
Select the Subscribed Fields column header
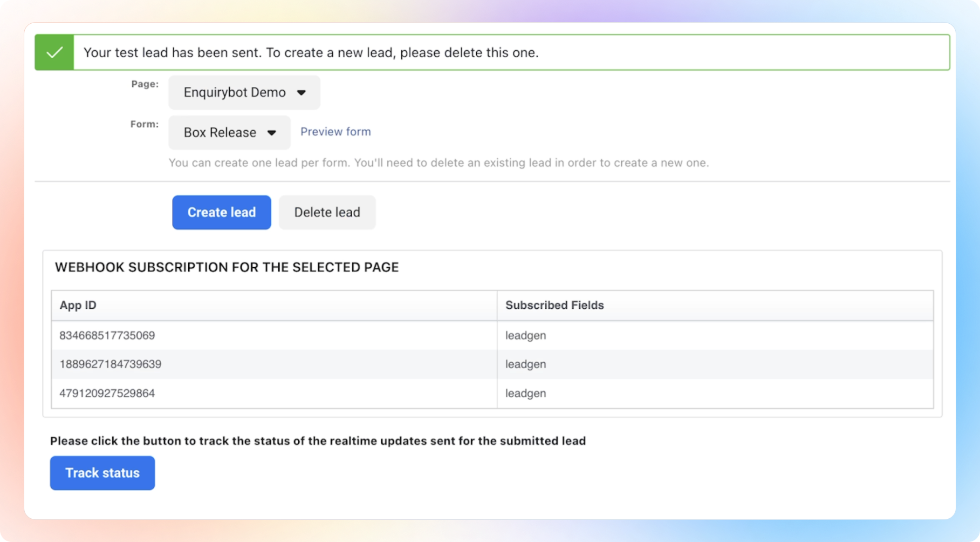coord(554,305)
